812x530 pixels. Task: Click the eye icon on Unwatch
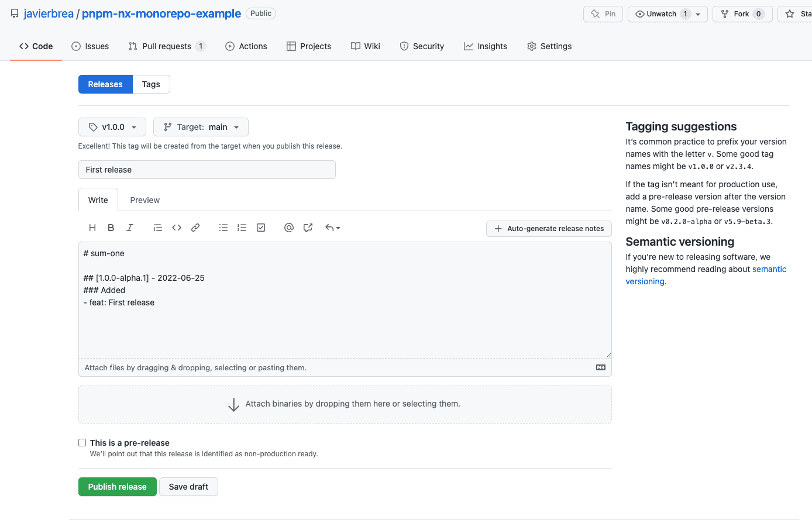[640, 14]
